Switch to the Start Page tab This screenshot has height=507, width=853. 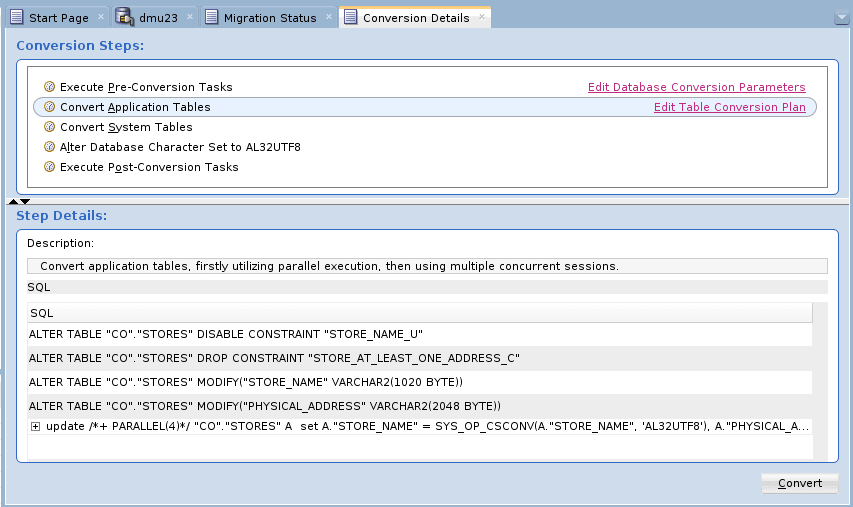click(58, 18)
